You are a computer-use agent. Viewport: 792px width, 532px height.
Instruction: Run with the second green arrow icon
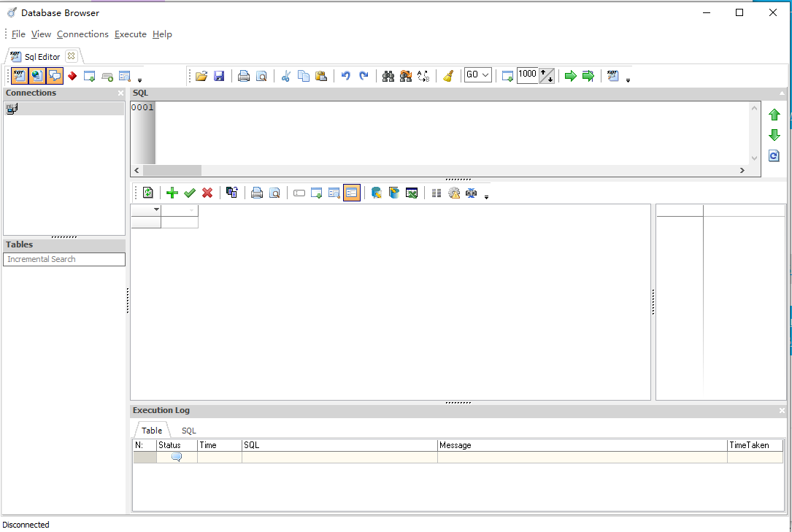(x=588, y=76)
